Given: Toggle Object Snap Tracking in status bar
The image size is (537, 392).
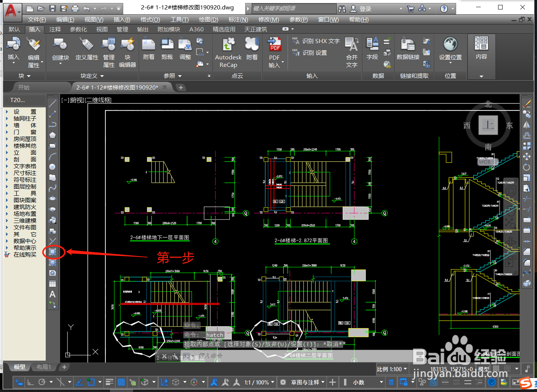Looking at the screenshot, I should click(x=79, y=382).
